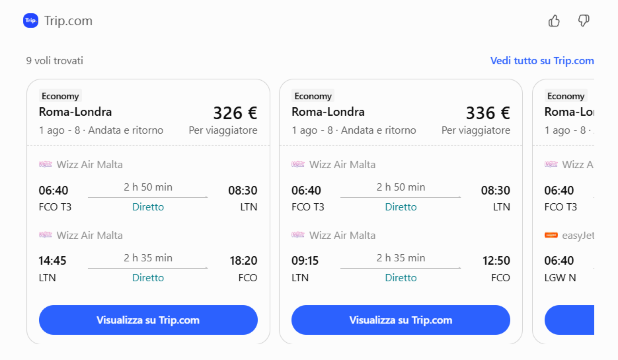Image resolution: width=618 pixels, height=360 pixels.
Task: Click the orange easyJet logo on third card
Action: (x=551, y=235)
